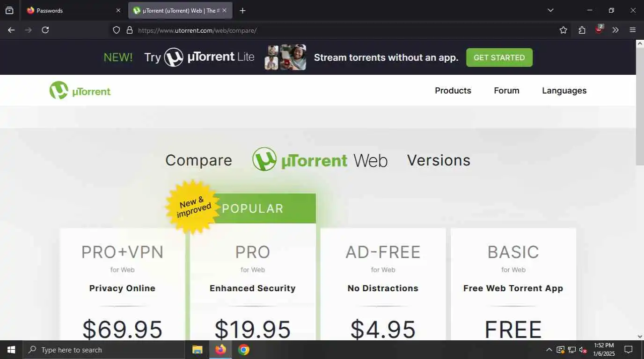Click the µTorrent logo in site header

(80, 90)
